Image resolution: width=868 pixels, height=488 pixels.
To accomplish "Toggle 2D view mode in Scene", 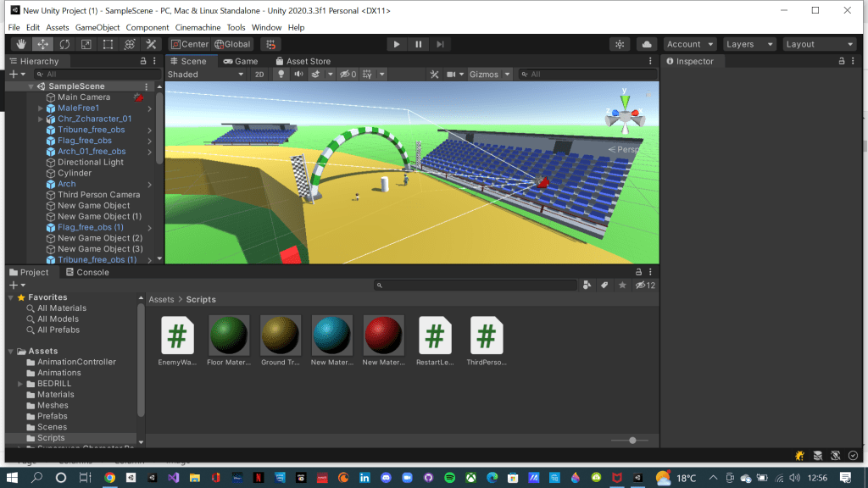I will [259, 75].
